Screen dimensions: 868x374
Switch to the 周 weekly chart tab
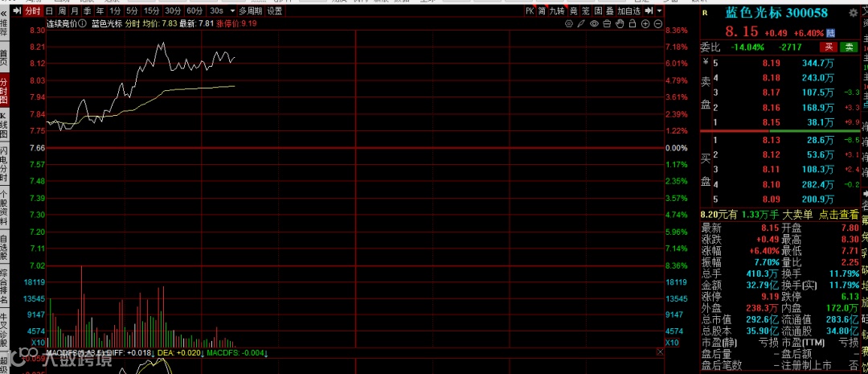coord(62,11)
